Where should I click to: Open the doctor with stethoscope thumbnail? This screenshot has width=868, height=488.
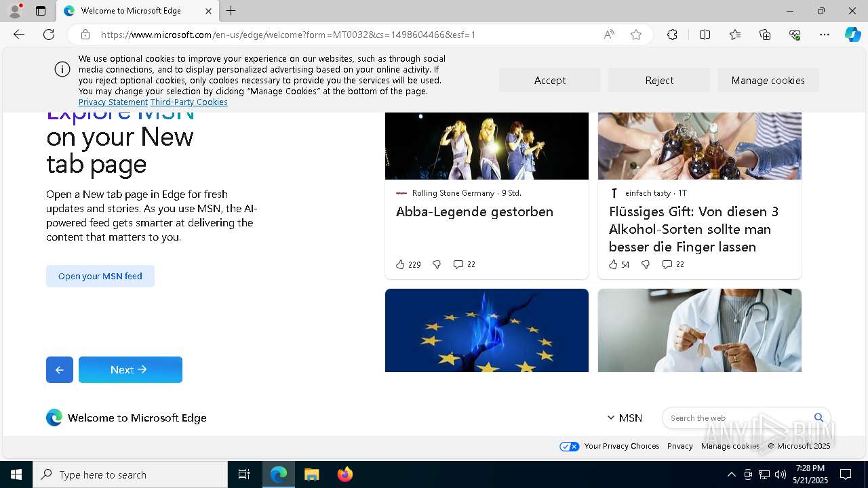[700, 330]
